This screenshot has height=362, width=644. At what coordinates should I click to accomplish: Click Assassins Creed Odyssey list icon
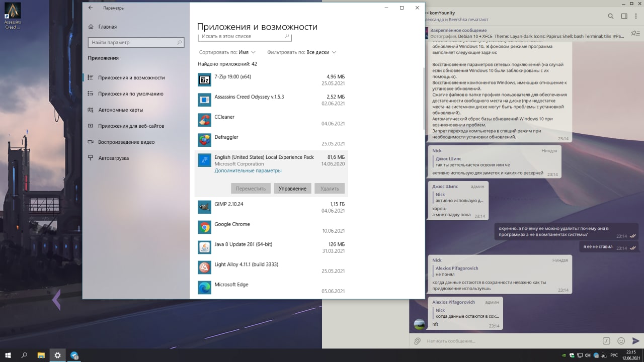click(x=204, y=100)
